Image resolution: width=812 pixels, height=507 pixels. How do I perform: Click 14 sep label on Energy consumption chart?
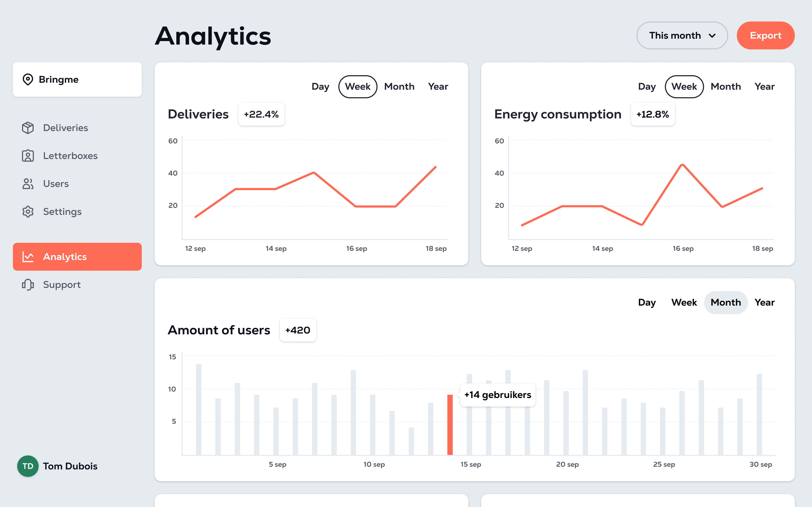click(x=603, y=248)
